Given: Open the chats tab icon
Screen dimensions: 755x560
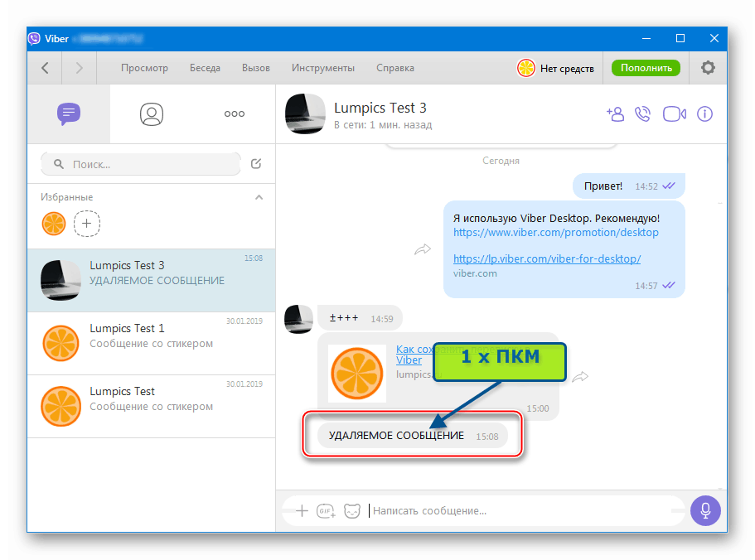Looking at the screenshot, I should (x=69, y=114).
